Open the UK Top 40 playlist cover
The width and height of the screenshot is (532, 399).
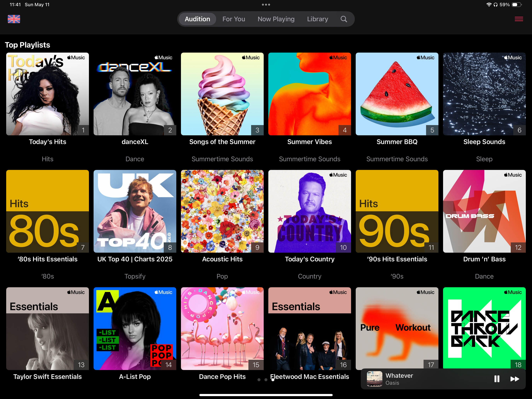pos(135,211)
